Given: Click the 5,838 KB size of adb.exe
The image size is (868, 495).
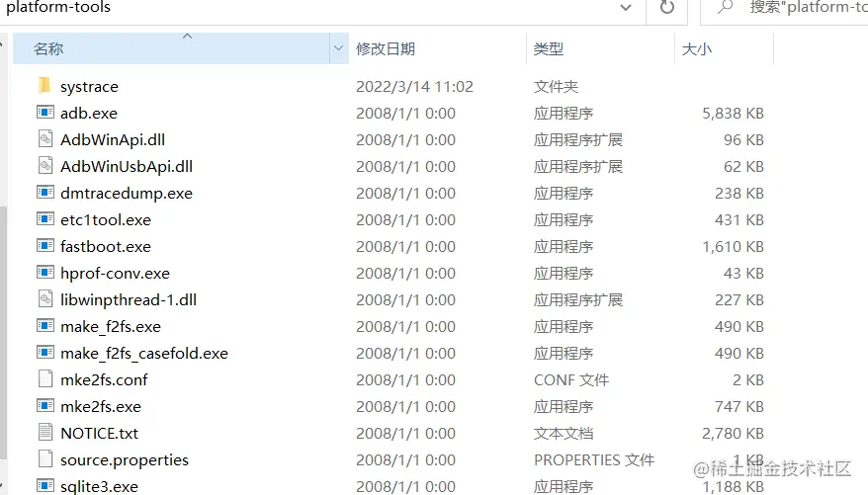Looking at the screenshot, I should coord(733,113).
